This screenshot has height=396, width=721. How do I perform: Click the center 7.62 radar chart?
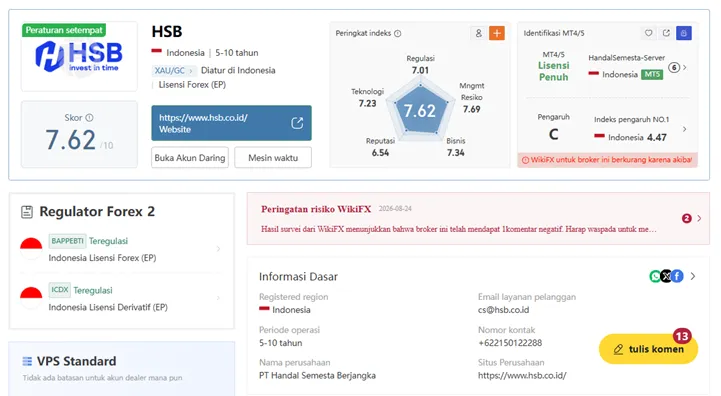click(419, 110)
